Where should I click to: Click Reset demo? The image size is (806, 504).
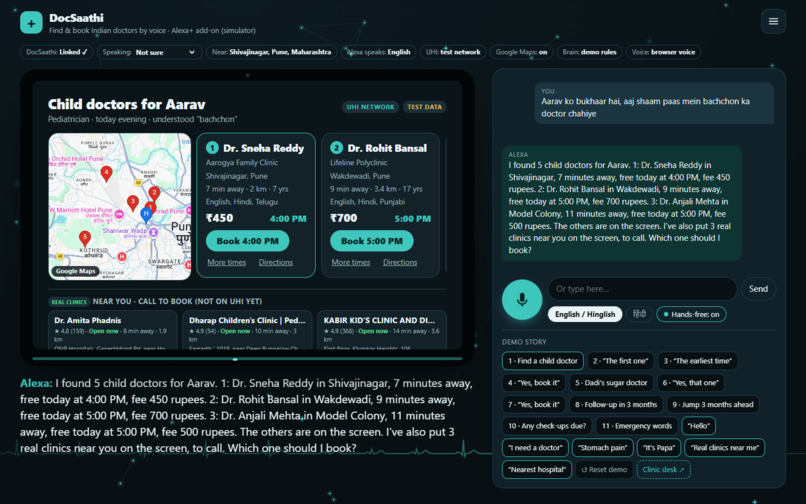(x=604, y=470)
